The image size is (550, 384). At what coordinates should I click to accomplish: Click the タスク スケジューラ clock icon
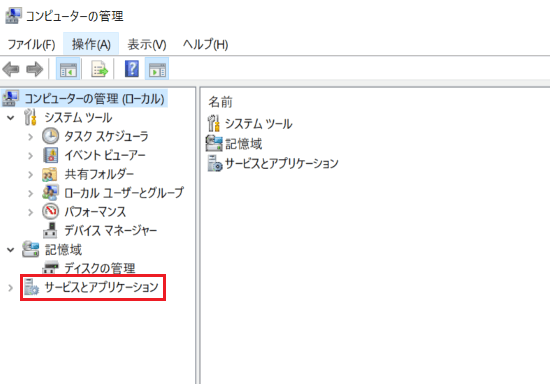coord(51,136)
